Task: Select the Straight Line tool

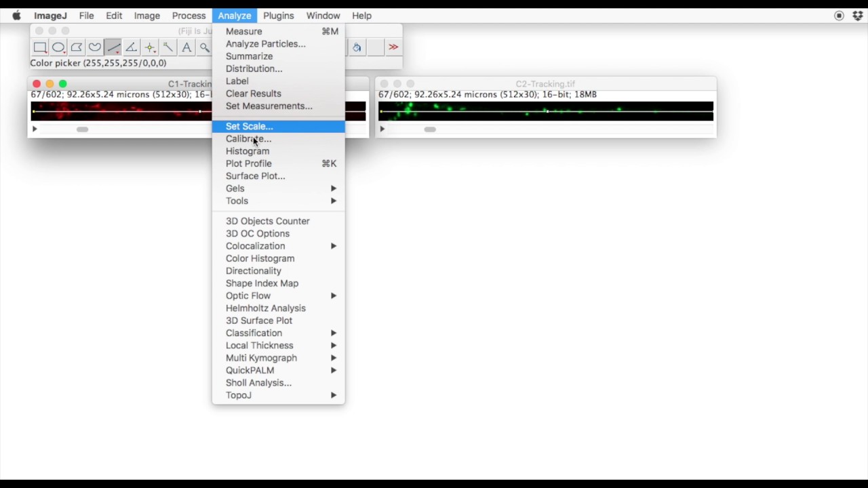Action: pos(113,47)
